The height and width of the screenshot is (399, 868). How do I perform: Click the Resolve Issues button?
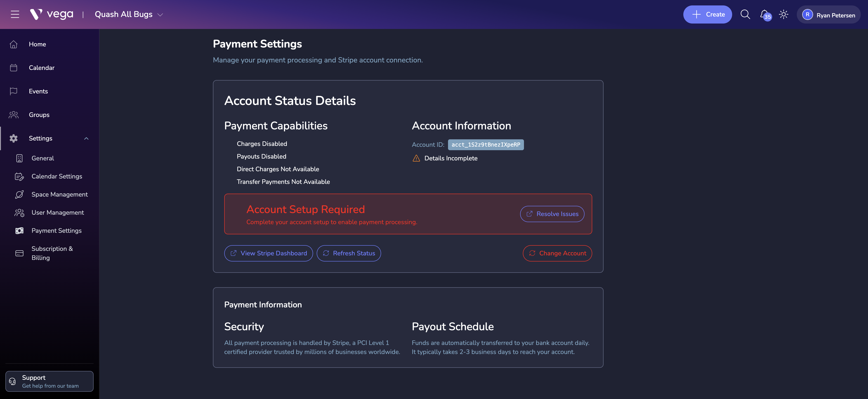click(x=552, y=214)
